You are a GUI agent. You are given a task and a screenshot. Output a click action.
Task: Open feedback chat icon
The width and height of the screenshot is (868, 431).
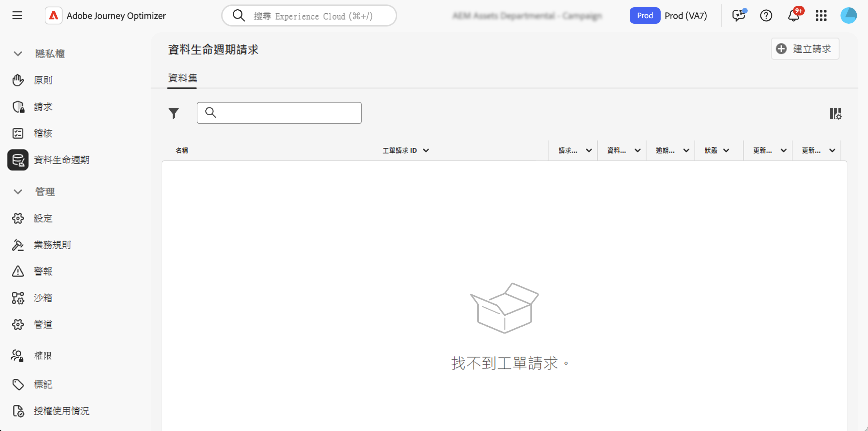[x=738, y=15]
